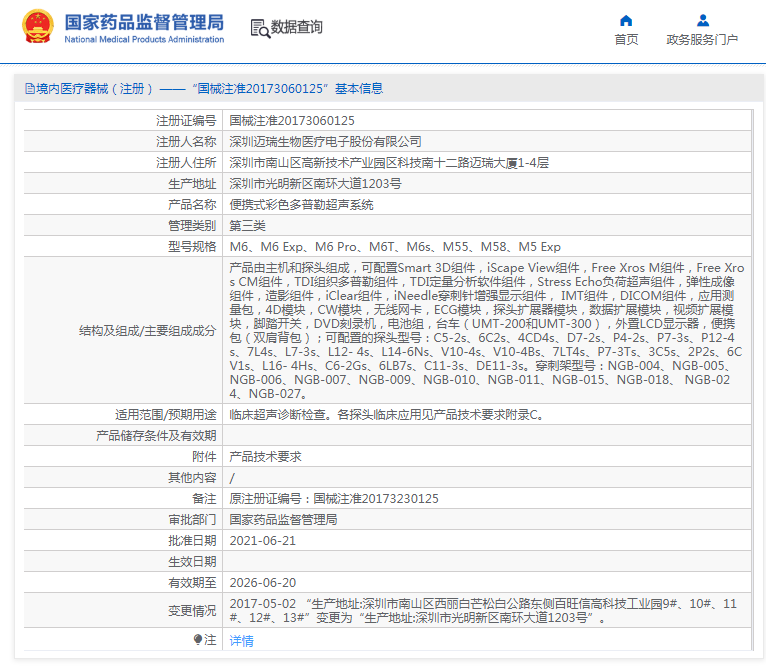The image size is (766, 668).
Task: Click the bullet icon beside 注 label
Action: pos(198,640)
